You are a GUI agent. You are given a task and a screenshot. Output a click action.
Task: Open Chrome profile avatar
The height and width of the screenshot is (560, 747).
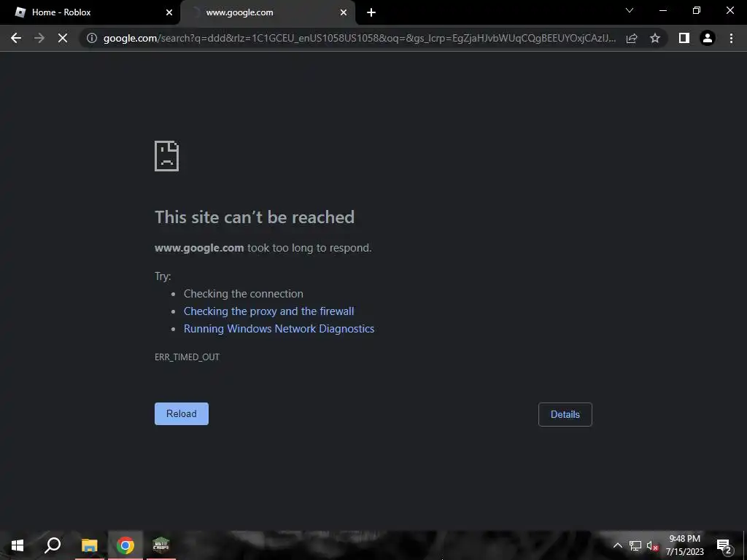click(708, 38)
